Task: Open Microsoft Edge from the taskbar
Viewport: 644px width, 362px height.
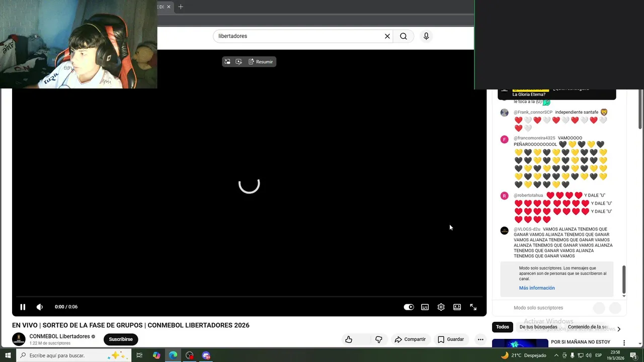Action: tap(173, 355)
